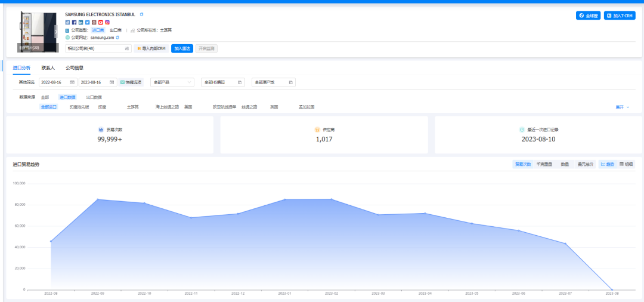Copy company name SAMSUNG ELECTRONICS ISTANBUL icon
Screen dimensions: 644x302
[141, 14]
